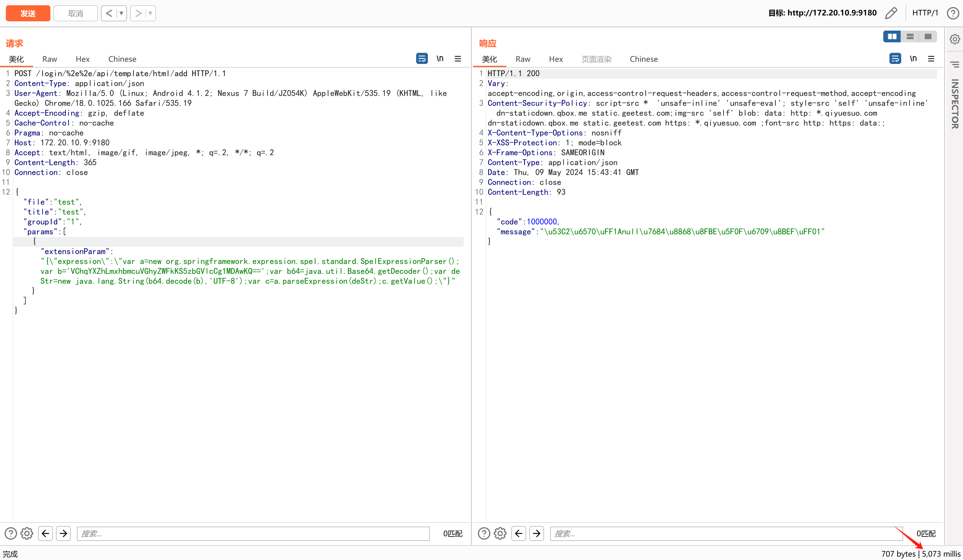Click the request search settings gear icon
This screenshot has height=560, width=963.
pos(27,533)
